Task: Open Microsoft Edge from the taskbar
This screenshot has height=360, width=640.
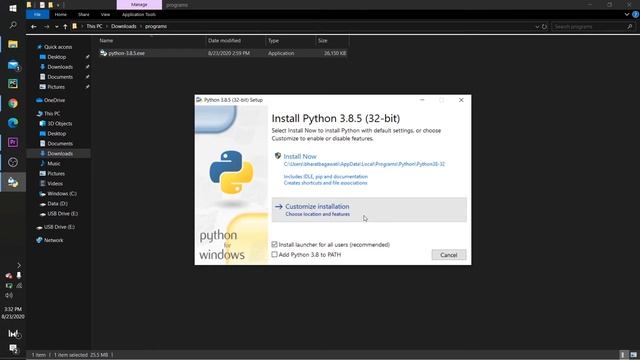Action: [x=13, y=123]
